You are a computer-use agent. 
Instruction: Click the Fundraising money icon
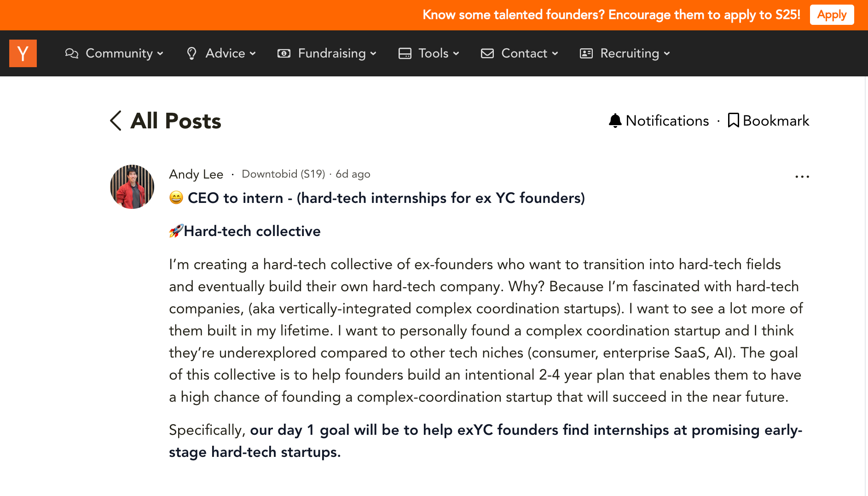pos(284,53)
